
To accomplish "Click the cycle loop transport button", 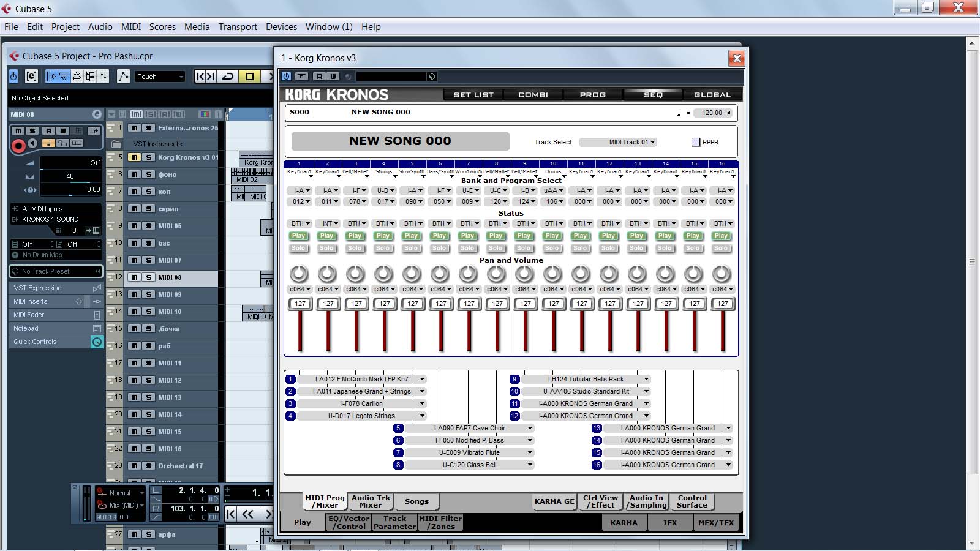I will (x=228, y=77).
